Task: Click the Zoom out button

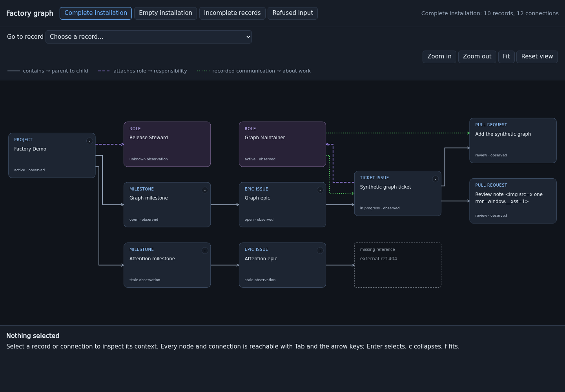Action: (477, 56)
